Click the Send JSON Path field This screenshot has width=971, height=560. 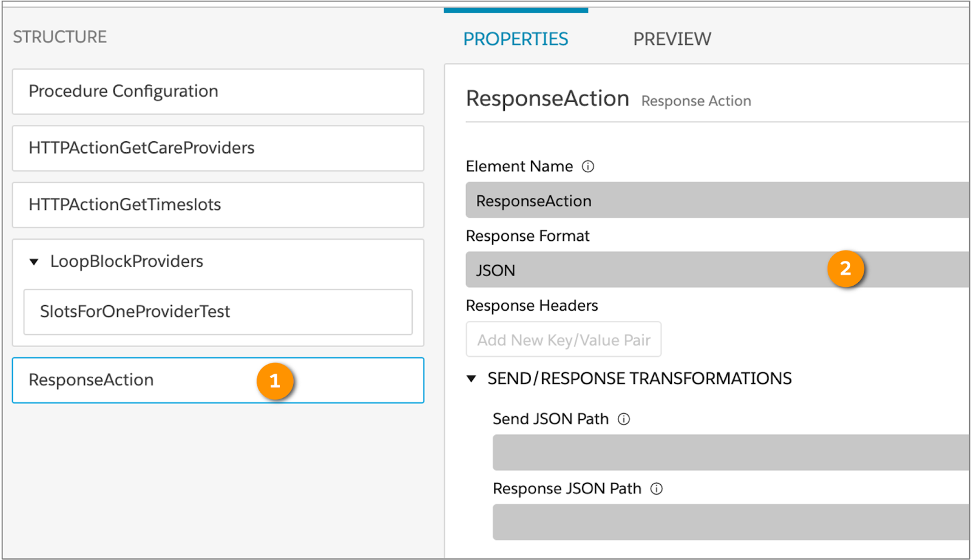click(731, 452)
